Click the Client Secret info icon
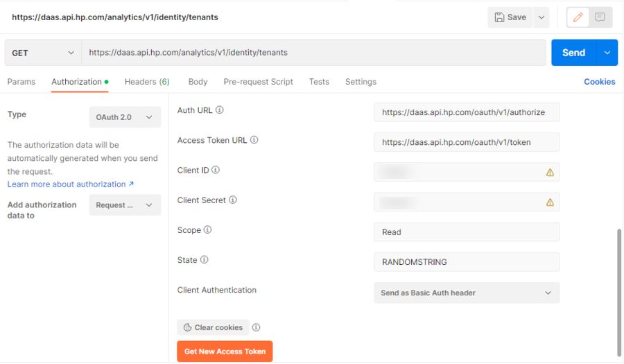Screen dimensions: 624x364 (x=233, y=200)
